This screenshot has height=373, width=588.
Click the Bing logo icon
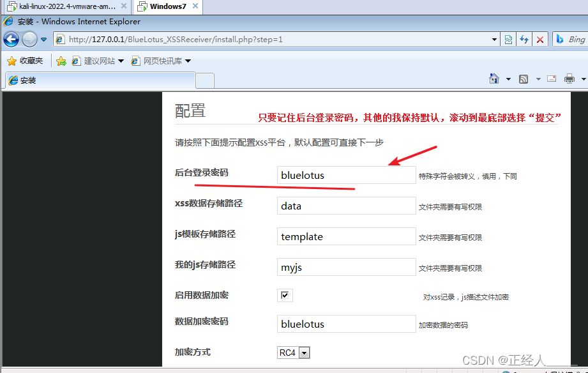559,39
